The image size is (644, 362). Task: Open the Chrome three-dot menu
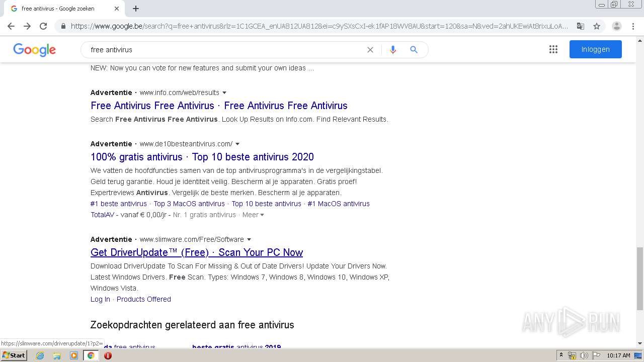pyautogui.click(x=633, y=26)
